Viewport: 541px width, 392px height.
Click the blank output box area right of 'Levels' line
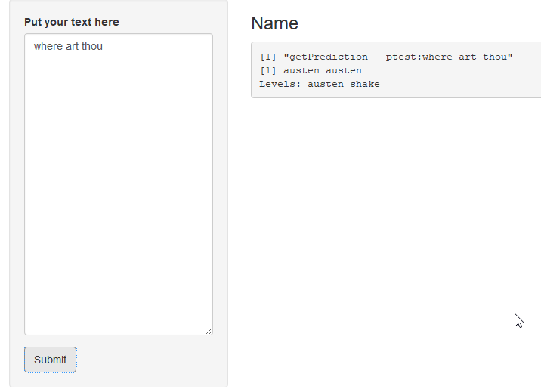[459, 84]
